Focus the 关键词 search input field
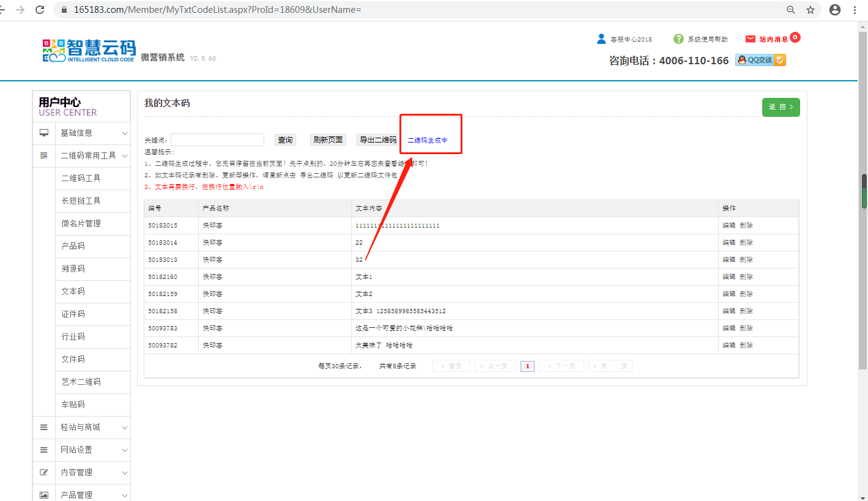 (x=217, y=140)
